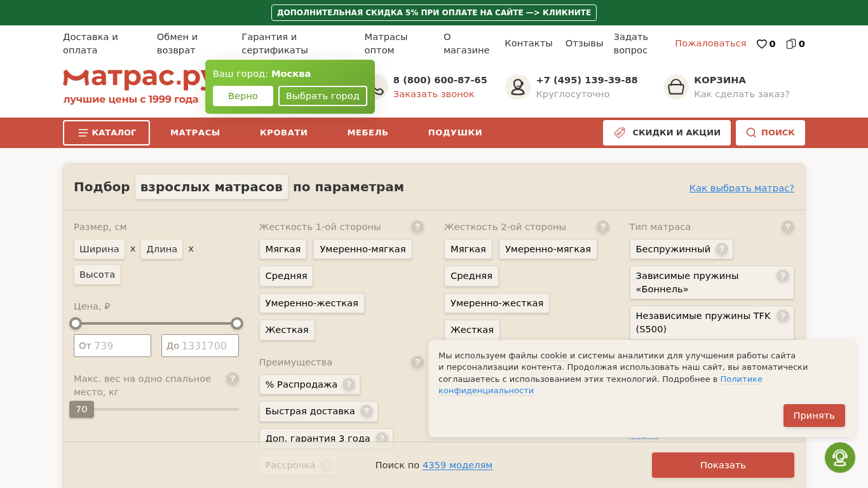The height and width of the screenshot is (488, 868).
Task: Open the Высота size dropdown
Action: point(97,274)
